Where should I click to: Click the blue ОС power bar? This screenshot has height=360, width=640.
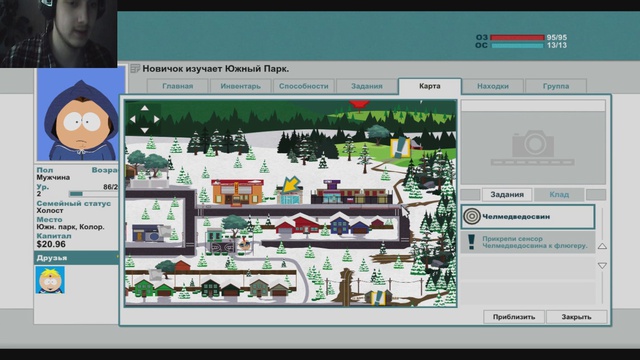coord(517,45)
